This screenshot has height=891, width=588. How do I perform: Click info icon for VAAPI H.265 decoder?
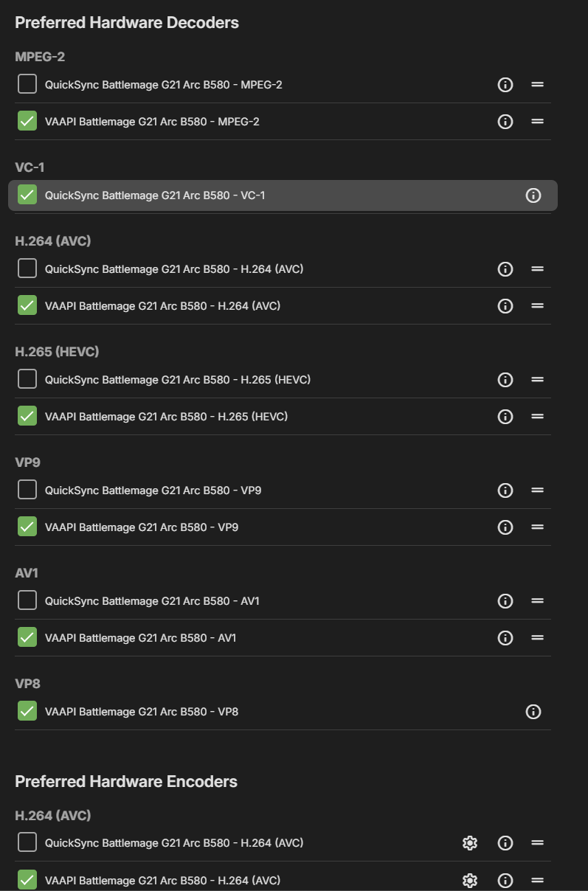coord(505,417)
